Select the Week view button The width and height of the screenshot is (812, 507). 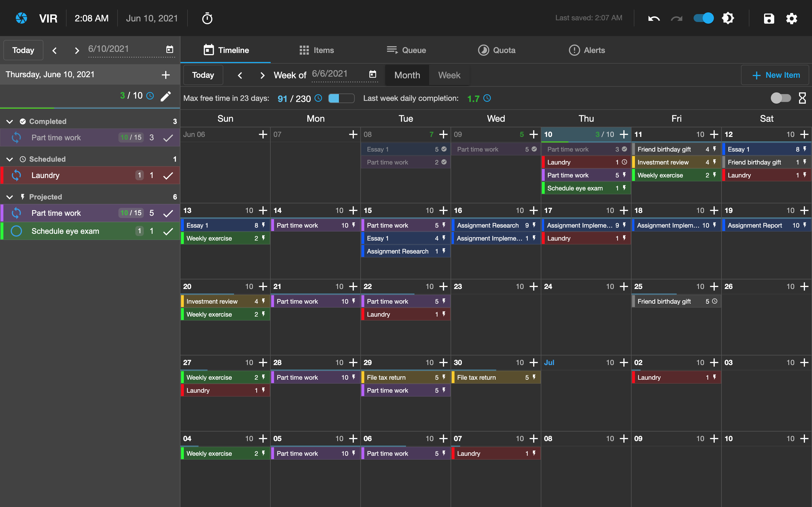click(x=449, y=75)
